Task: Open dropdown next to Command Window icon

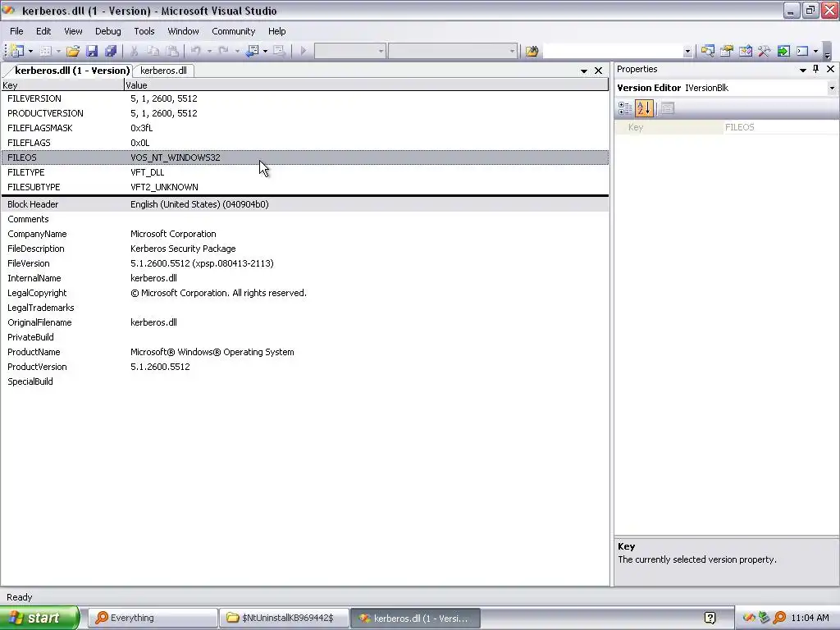Action: coord(815,52)
